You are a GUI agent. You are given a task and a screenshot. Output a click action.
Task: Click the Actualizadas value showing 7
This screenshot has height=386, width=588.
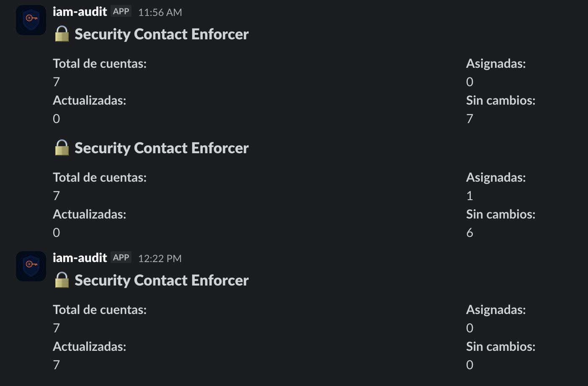56,365
